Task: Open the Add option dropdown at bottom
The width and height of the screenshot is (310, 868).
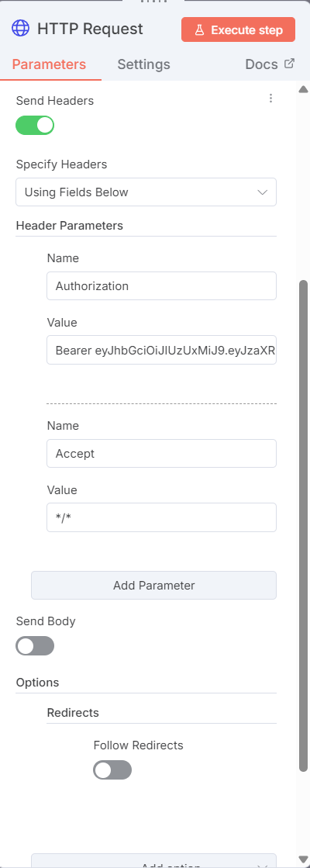Action: (153, 861)
